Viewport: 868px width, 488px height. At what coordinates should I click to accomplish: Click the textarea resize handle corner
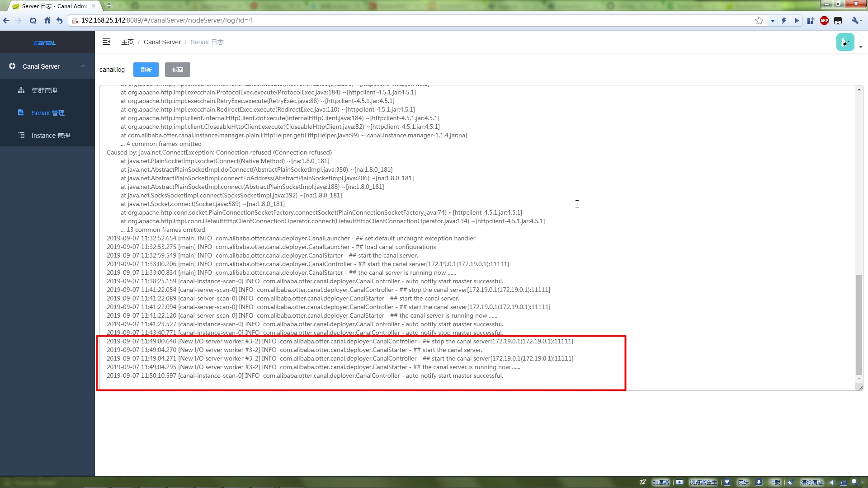click(860, 387)
